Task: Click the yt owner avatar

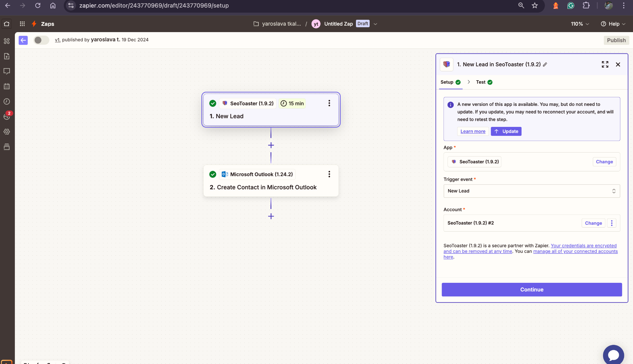Action: click(316, 24)
